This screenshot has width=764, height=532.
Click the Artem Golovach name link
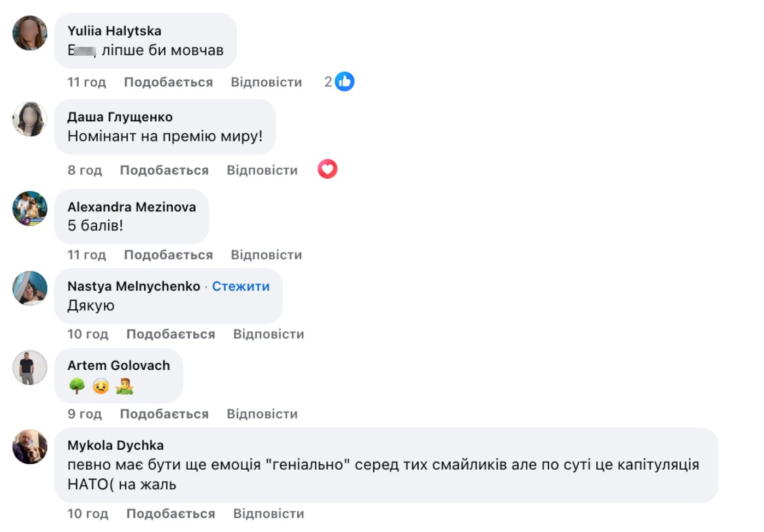(x=119, y=365)
